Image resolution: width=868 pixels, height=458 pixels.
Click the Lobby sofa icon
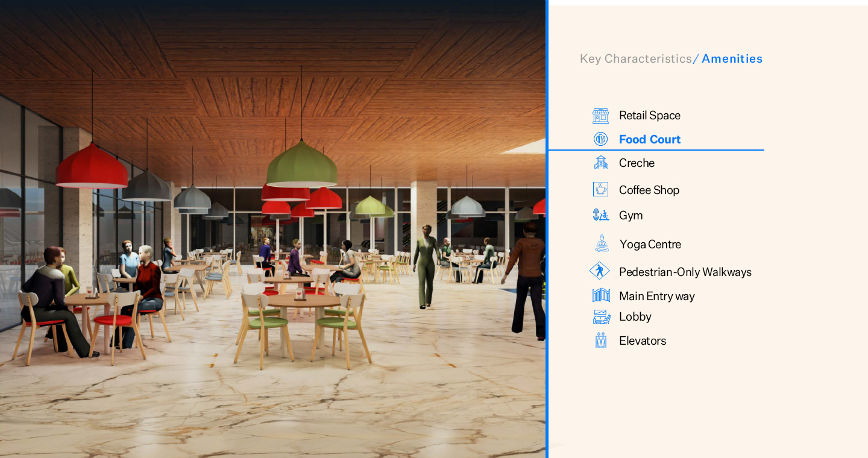click(601, 317)
